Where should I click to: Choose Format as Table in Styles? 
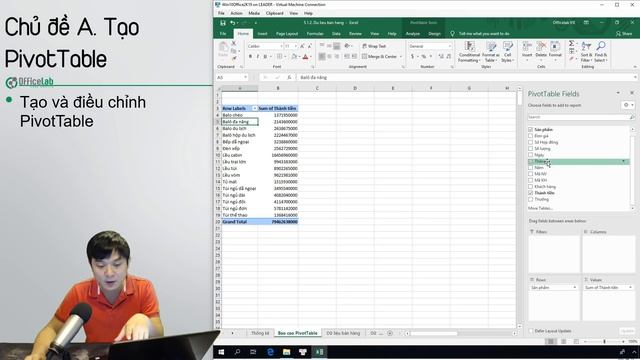491,52
